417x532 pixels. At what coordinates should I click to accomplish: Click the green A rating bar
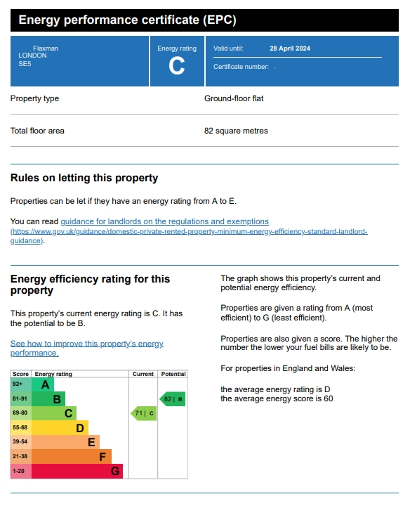43,384
